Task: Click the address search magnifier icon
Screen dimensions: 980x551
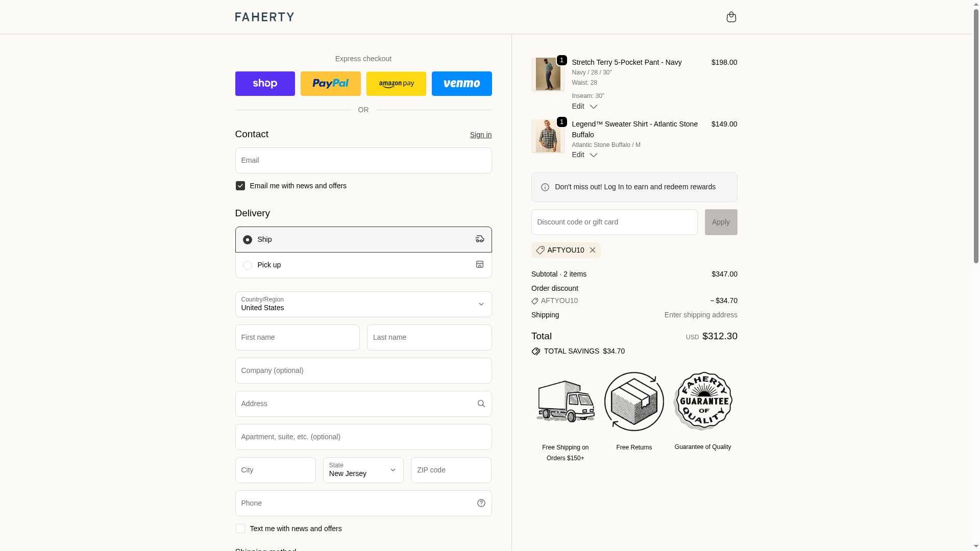Action: pyautogui.click(x=481, y=404)
